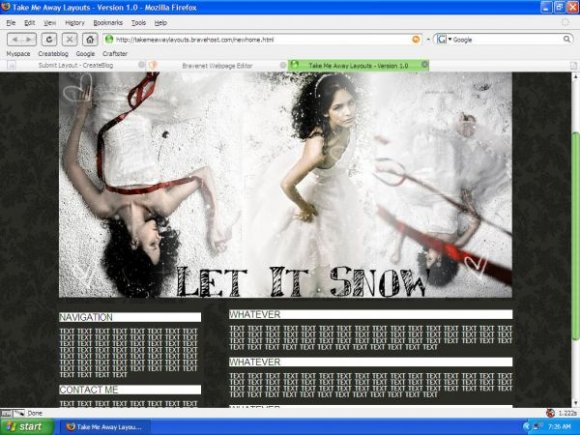This screenshot has width=580, height=435.
Task: Open the Tools menu
Action: coord(139,23)
